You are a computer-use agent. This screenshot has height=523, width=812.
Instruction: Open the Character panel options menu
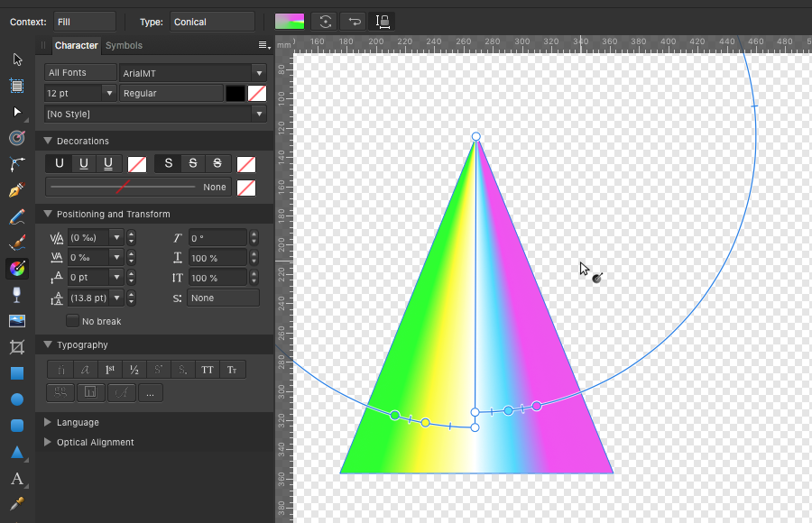coord(263,45)
